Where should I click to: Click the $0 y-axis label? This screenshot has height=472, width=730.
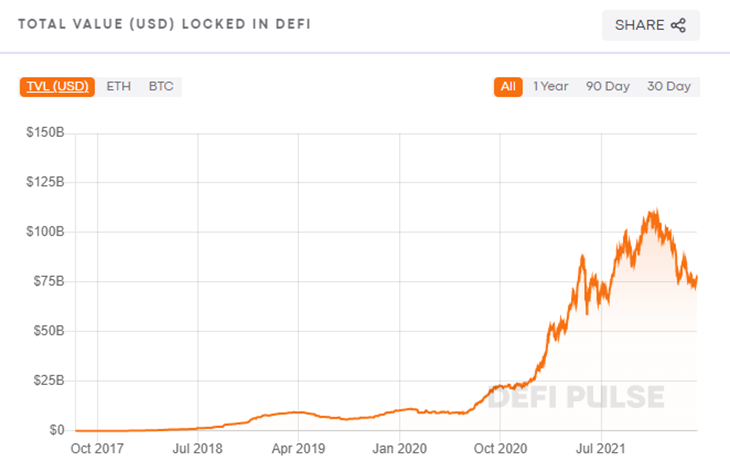(x=57, y=430)
